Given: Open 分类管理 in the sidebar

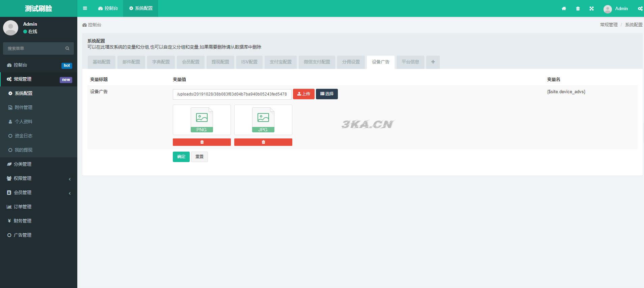Looking at the screenshot, I should click(x=38, y=164).
